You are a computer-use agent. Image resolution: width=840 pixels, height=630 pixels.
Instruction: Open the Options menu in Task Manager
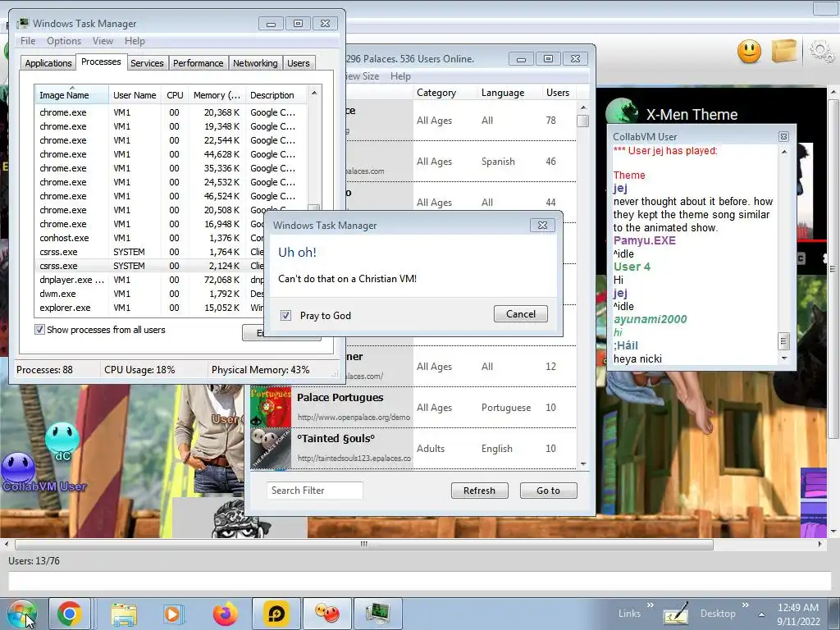point(64,41)
